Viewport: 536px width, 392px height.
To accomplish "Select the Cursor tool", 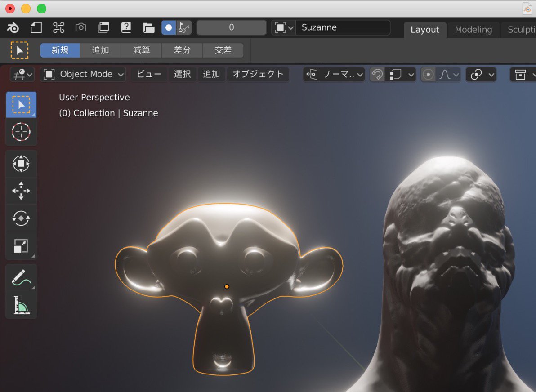I will [21, 132].
